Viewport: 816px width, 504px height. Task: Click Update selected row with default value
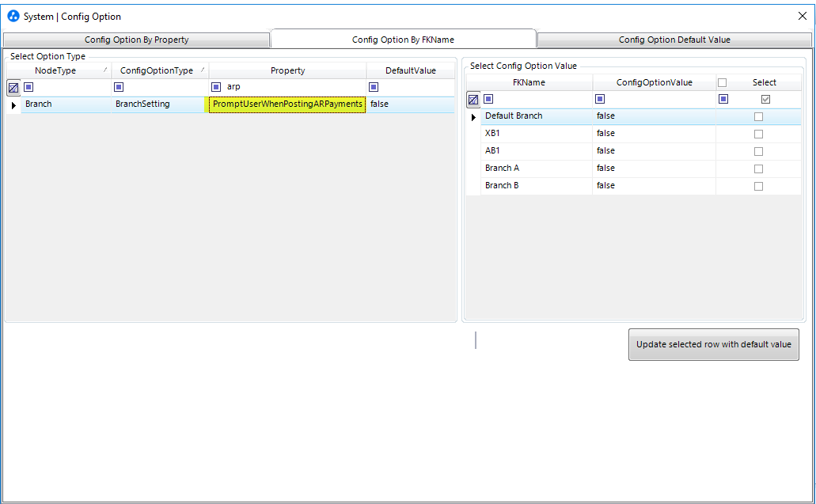[713, 344]
